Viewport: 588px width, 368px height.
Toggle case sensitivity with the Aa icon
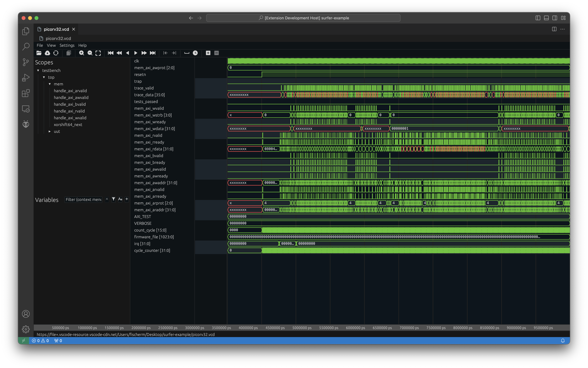click(120, 199)
